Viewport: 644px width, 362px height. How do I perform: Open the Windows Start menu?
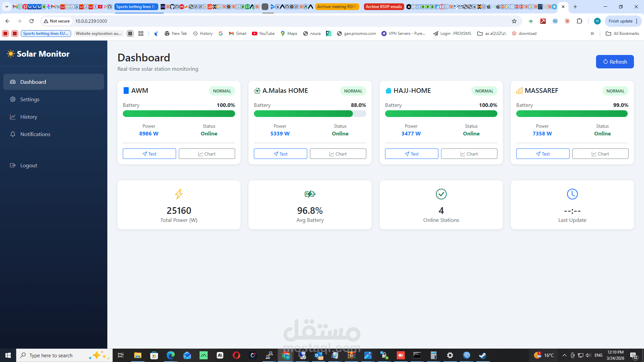[x=8, y=355]
